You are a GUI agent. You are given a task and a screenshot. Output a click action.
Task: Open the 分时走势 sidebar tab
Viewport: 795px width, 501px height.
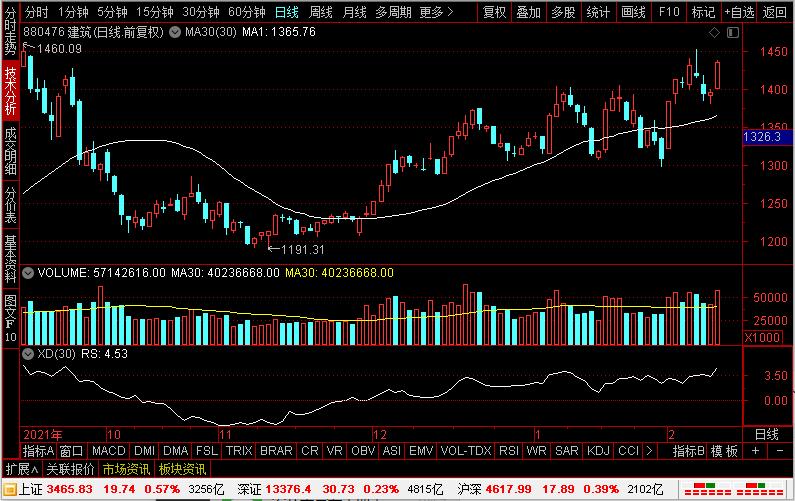10,31
